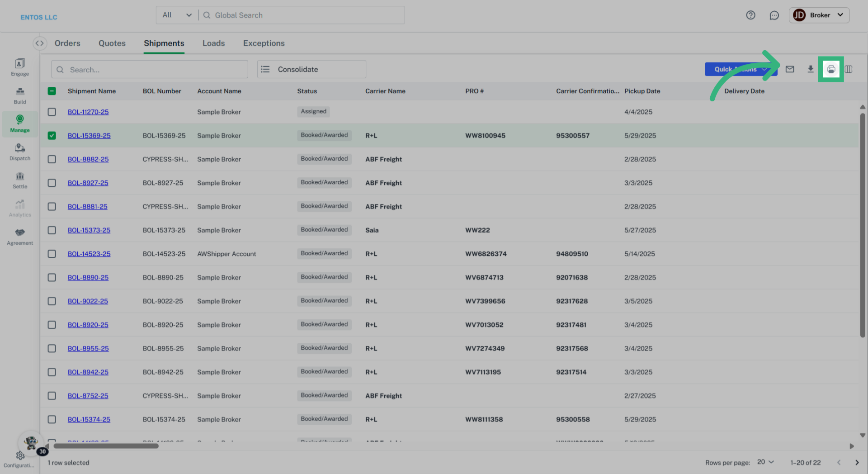Select the BOL-8882-25 row checkbox
868x474 pixels.
click(x=52, y=159)
